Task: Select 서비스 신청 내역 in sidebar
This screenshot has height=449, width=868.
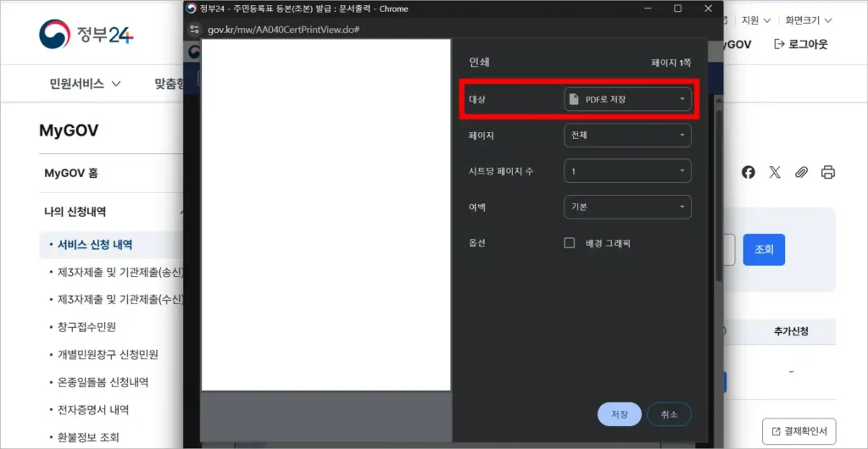Action: coord(95,244)
